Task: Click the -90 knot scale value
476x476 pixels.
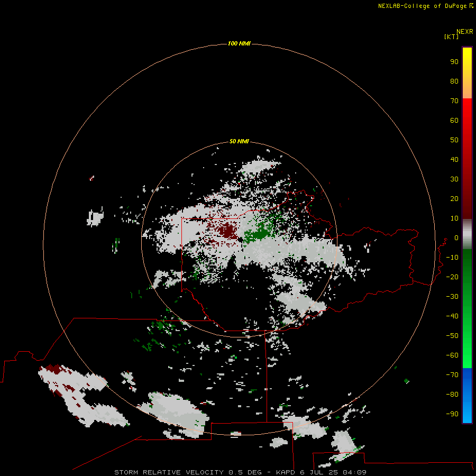Action: [x=452, y=414]
